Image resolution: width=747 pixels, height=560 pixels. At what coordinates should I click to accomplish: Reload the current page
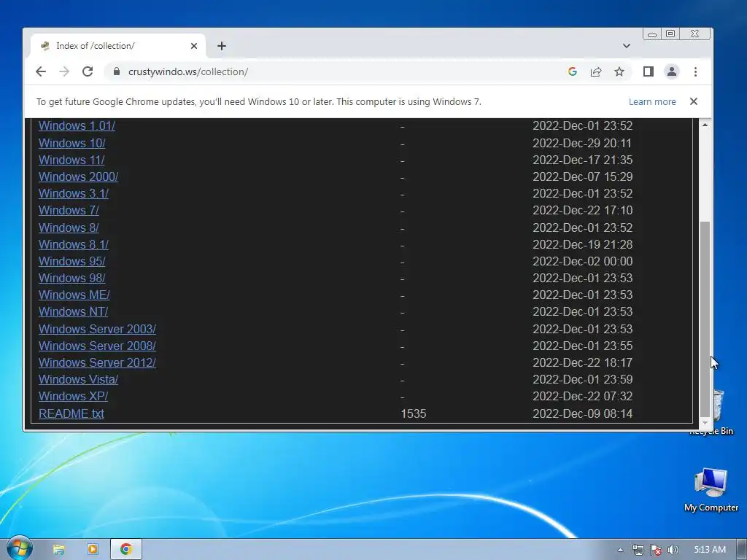click(88, 71)
